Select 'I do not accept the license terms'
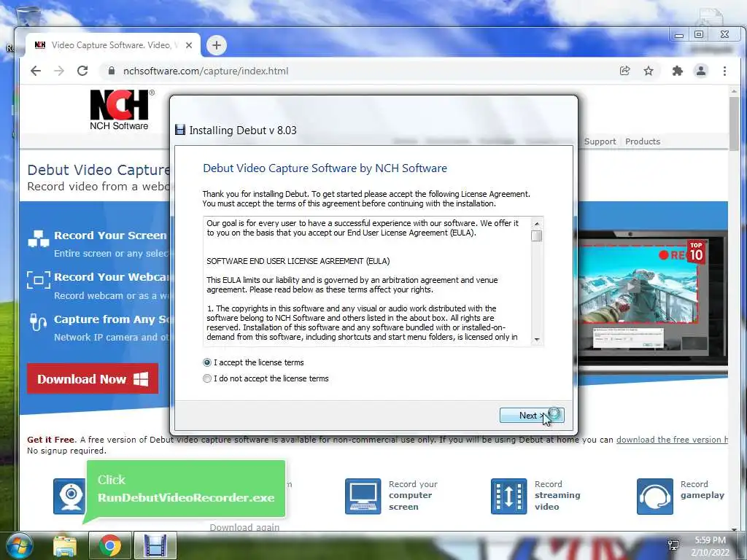The width and height of the screenshot is (747, 560). coord(206,378)
